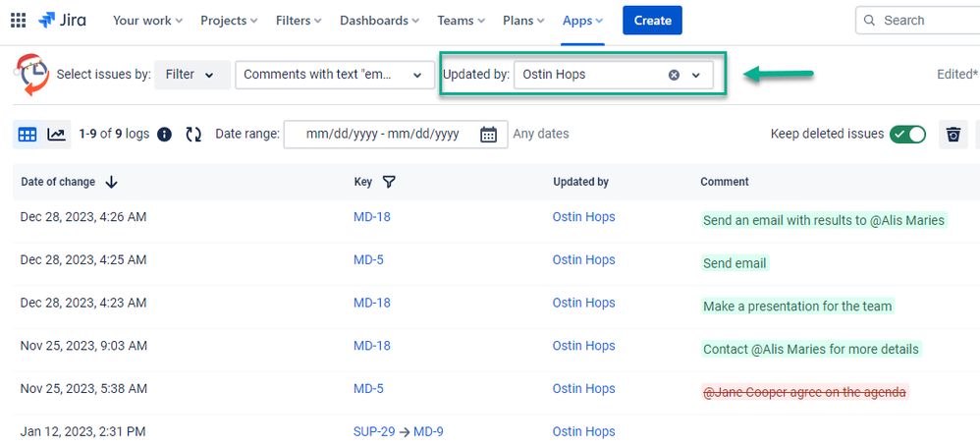The image size is (980, 447).
Task: Filter the Key column
Action: pyautogui.click(x=389, y=182)
